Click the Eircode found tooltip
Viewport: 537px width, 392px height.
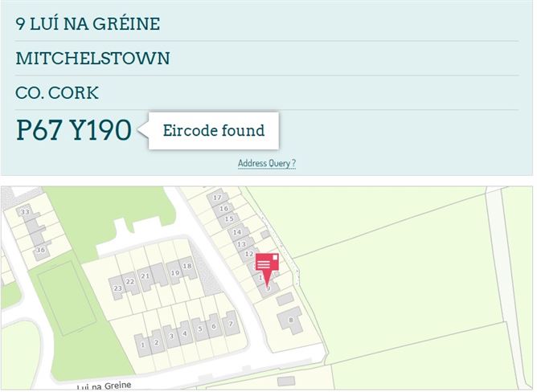point(214,130)
